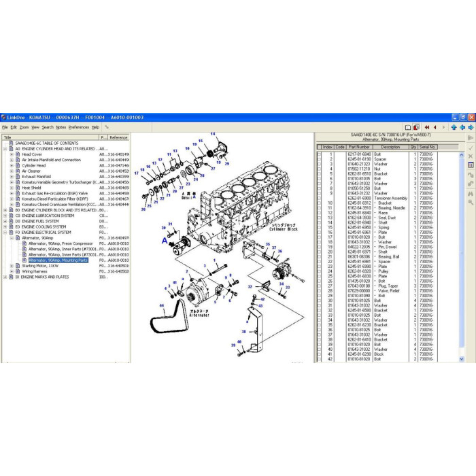This screenshot has width=476, height=476.
Task: Open the Help menu
Action: pyautogui.click(x=95, y=127)
